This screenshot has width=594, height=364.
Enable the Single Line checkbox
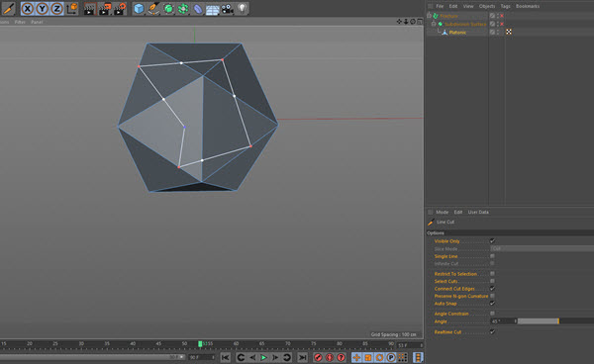tap(492, 256)
